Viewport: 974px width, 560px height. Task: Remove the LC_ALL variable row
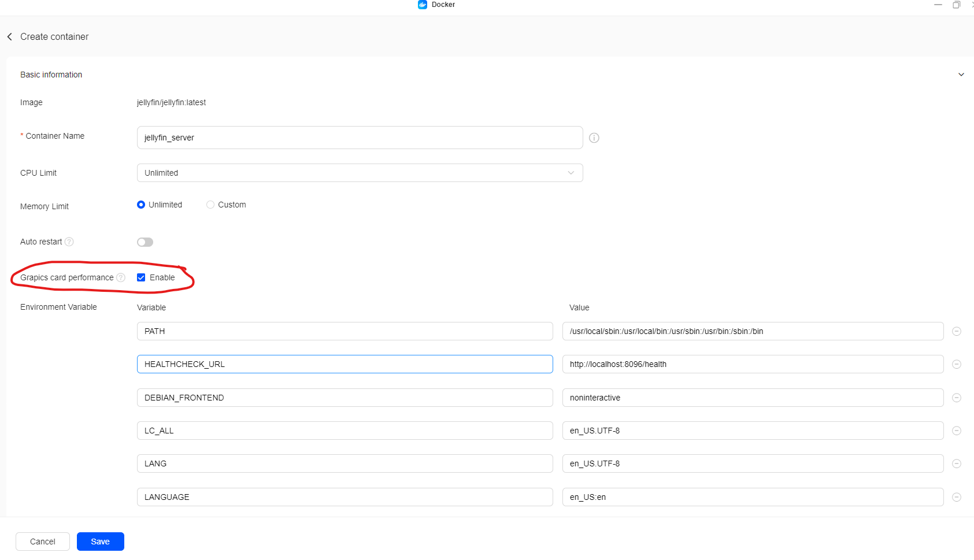957,431
